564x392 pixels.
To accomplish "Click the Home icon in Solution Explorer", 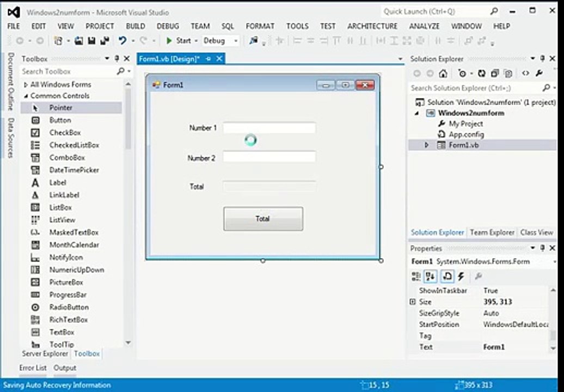I will (x=443, y=73).
